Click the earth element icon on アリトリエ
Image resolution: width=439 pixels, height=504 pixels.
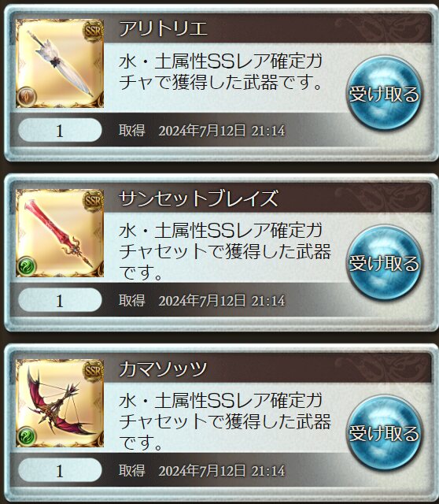tap(27, 97)
